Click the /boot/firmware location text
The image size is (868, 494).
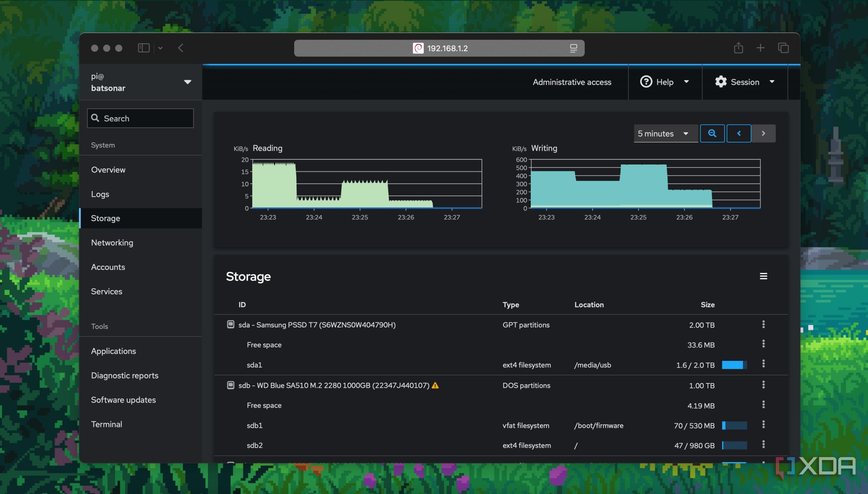(x=599, y=426)
